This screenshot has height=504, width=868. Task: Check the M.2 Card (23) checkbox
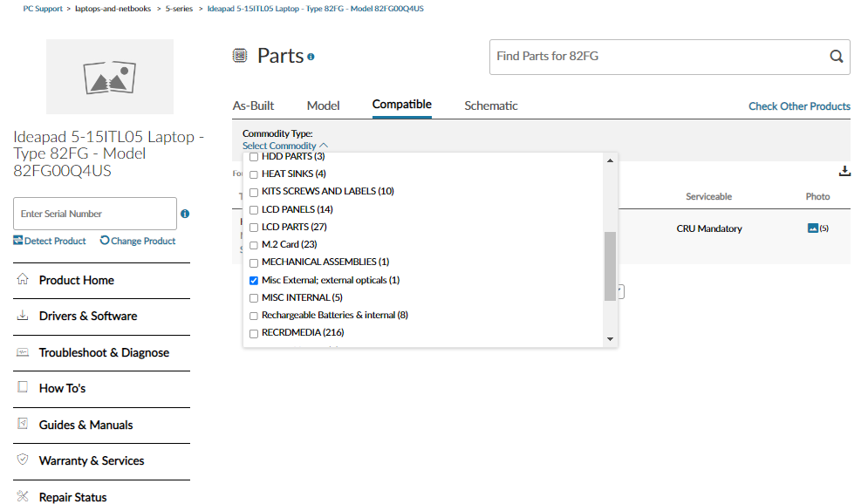[254, 245]
